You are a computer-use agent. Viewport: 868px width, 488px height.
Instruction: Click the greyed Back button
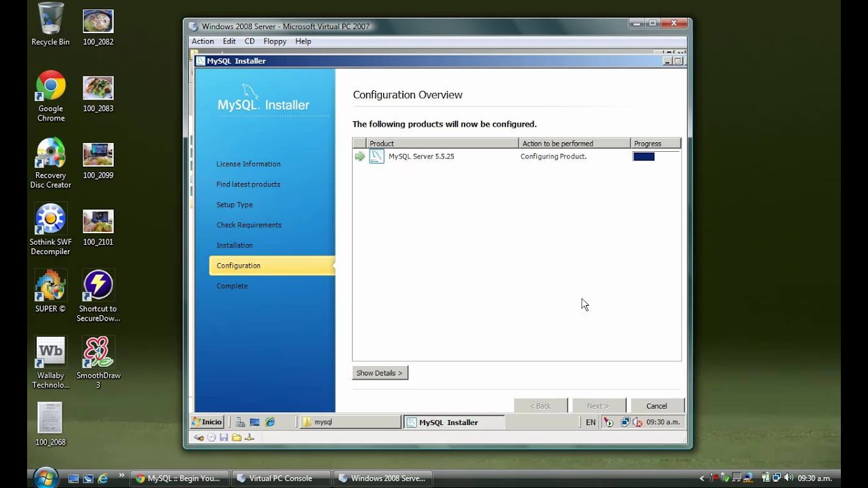(x=540, y=406)
